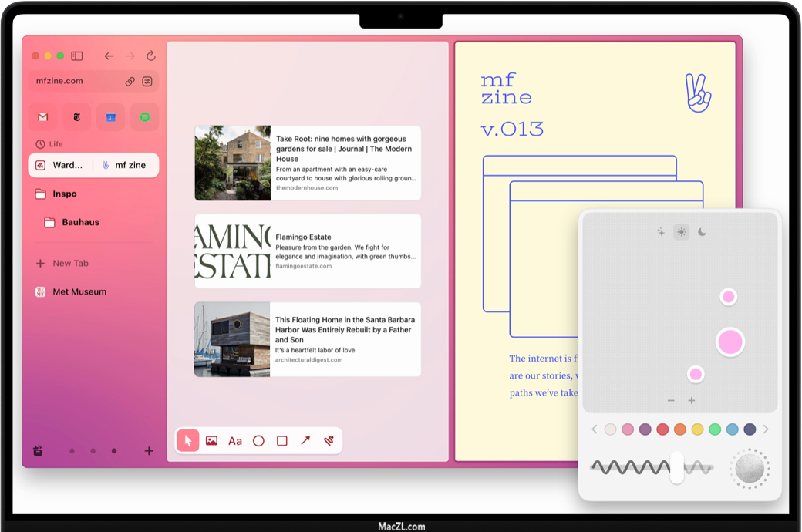Image resolution: width=802 pixels, height=532 pixels.
Task: Pick the green color swatch
Action: coord(715,429)
